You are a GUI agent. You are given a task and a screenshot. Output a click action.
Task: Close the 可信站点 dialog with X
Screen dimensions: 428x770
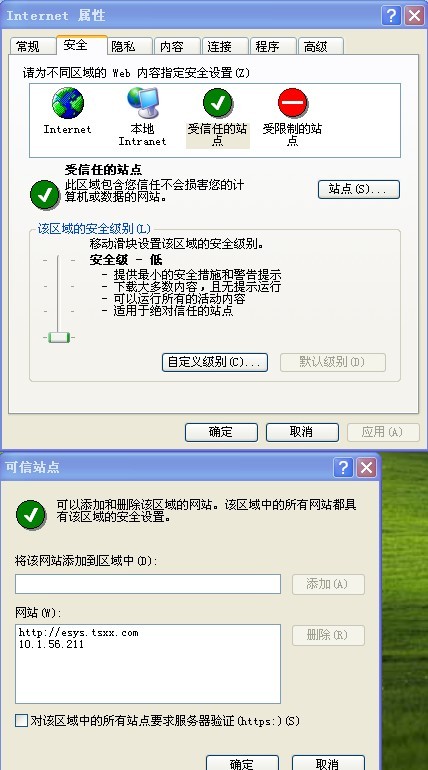click(366, 468)
